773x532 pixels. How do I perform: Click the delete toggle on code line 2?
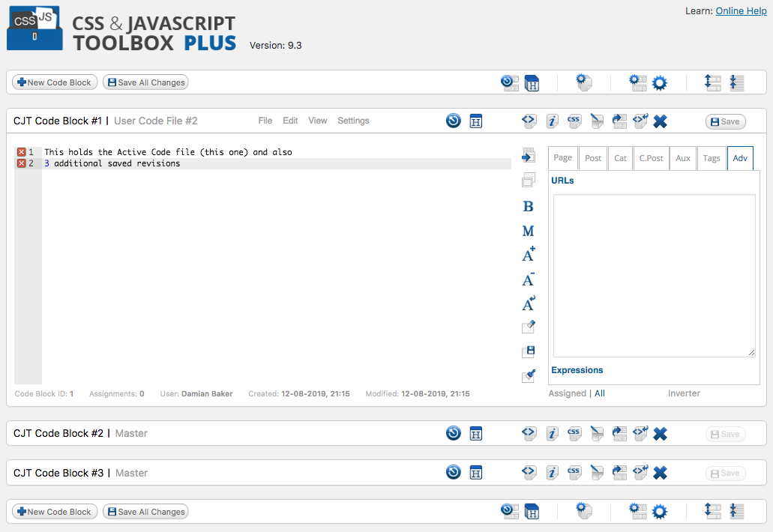point(22,163)
